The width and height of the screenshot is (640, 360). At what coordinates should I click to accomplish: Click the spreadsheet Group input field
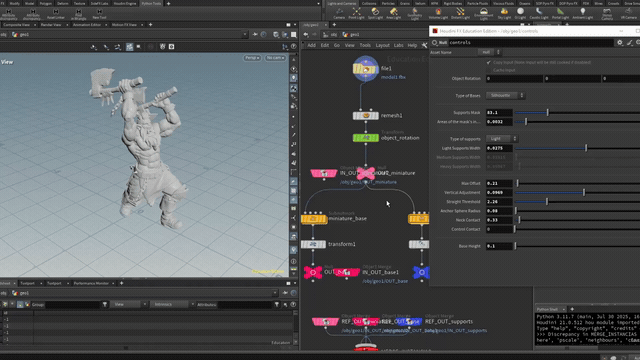[73, 304]
